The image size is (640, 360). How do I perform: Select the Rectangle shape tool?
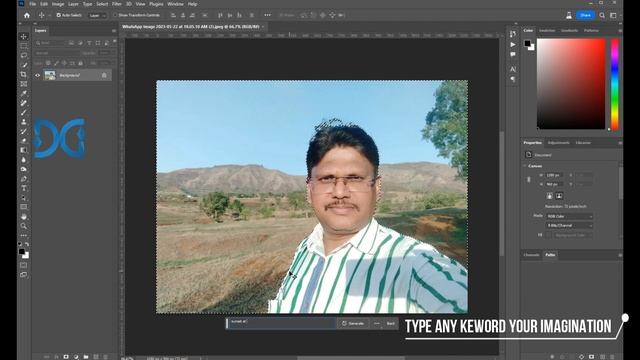24,207
